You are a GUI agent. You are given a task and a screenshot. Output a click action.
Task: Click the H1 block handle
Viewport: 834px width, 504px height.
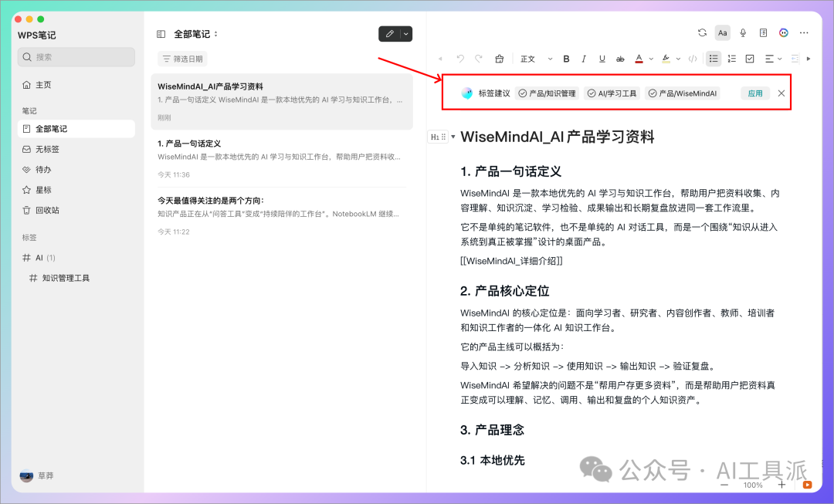(x=439, y=137)
